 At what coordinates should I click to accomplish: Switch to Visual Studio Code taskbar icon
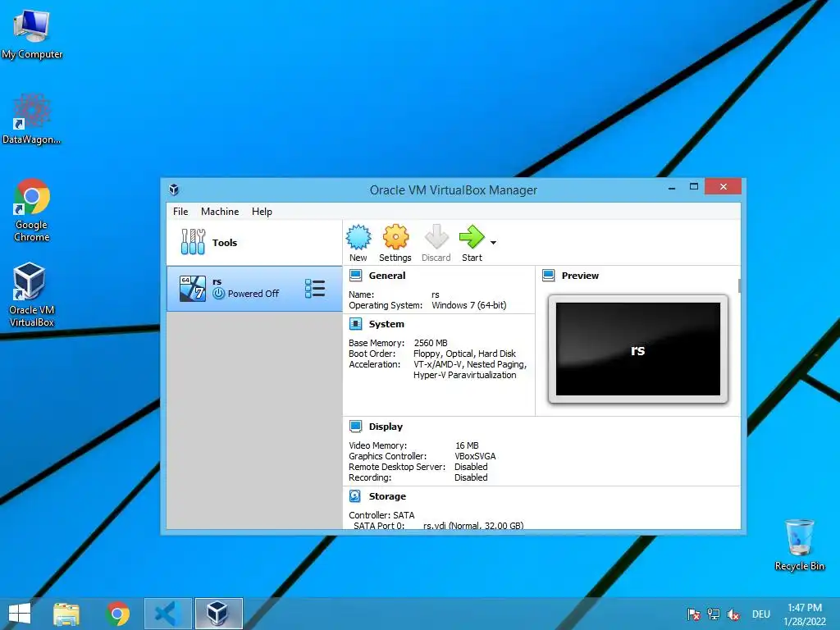click(x=167, y=614)
